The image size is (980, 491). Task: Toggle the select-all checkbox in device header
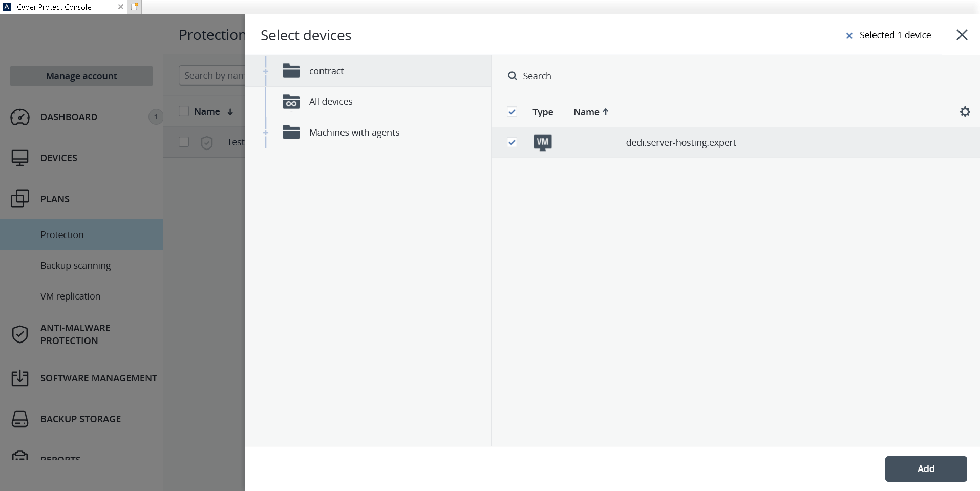pyautogui.click(x=512, y=112)
